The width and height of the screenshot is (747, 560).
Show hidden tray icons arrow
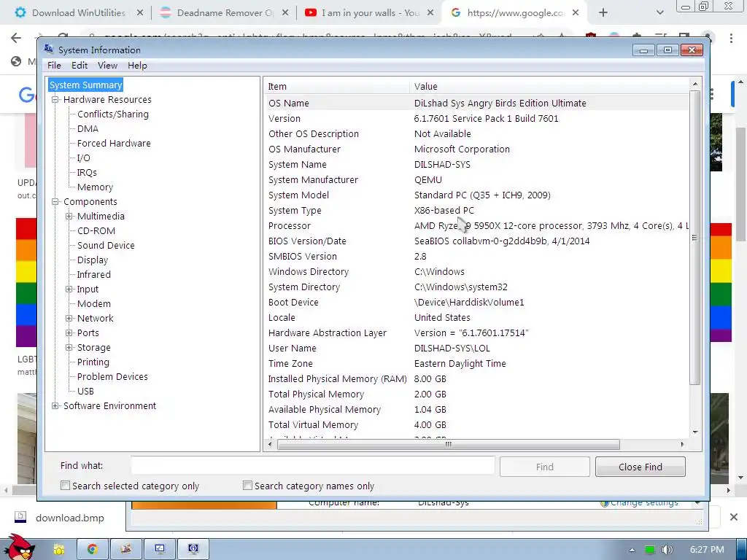(632, 550)
